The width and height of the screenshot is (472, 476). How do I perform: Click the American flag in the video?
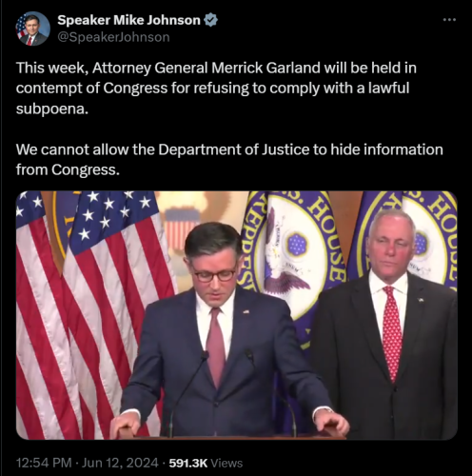click(x=92, y=314)
